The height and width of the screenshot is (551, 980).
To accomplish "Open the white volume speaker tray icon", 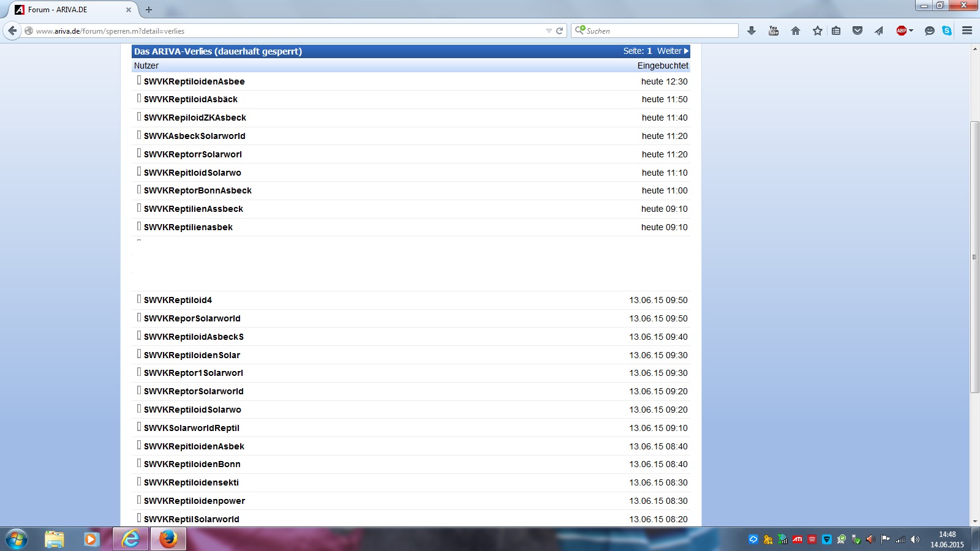I will [915, 539].
